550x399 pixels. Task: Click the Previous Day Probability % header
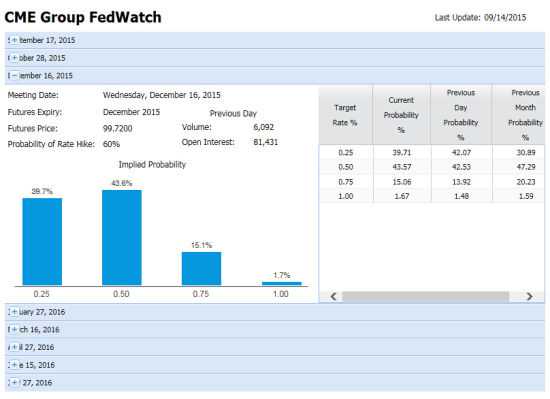point(461,115)
